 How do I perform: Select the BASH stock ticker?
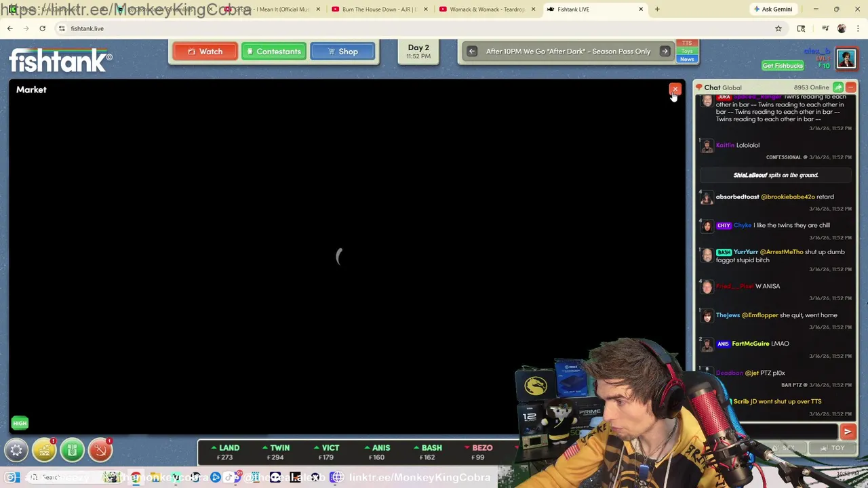[x=427, y=452]
